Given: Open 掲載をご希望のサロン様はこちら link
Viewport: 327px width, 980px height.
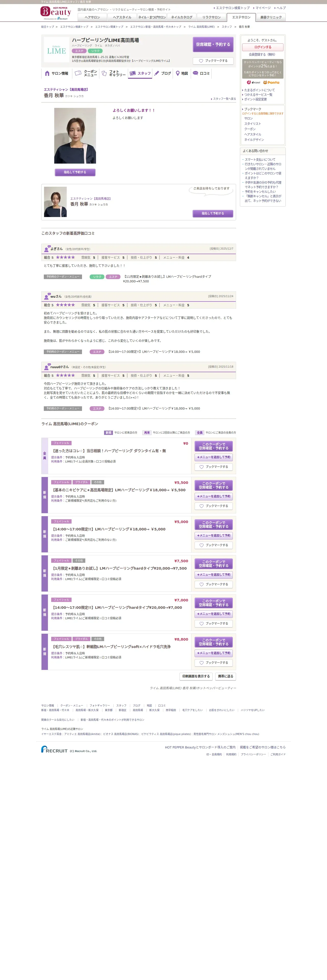Looking at the screenshot, I should pos(263,747).
